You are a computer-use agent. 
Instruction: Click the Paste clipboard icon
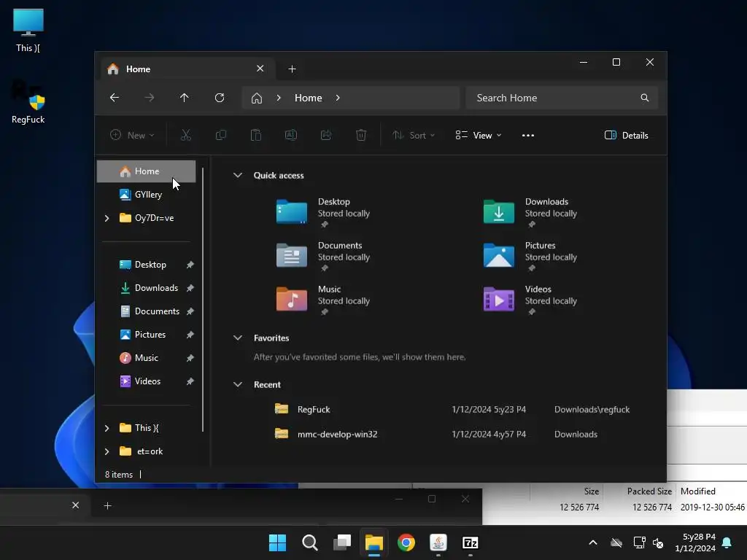pyautogui.click(x=256, y=135)
